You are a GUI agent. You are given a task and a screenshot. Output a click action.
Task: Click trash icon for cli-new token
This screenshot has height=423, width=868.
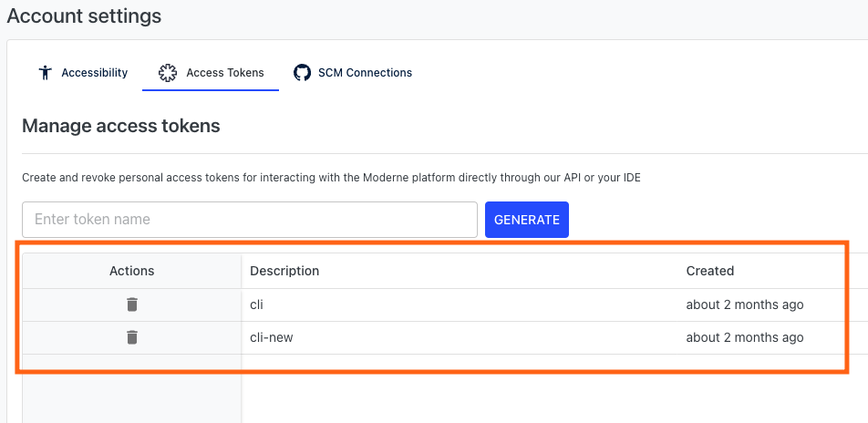pyautogui.click(x=131, y=337)
